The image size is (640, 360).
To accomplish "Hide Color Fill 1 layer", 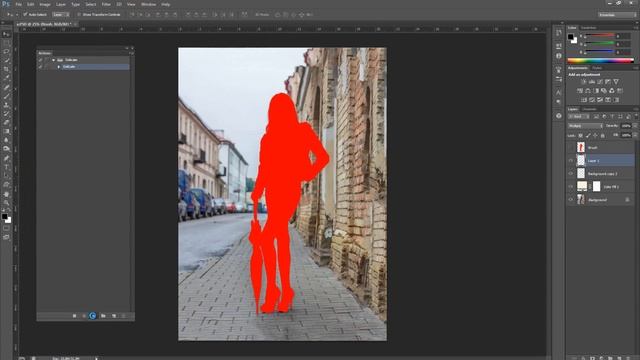I will (x=571, y=187).
